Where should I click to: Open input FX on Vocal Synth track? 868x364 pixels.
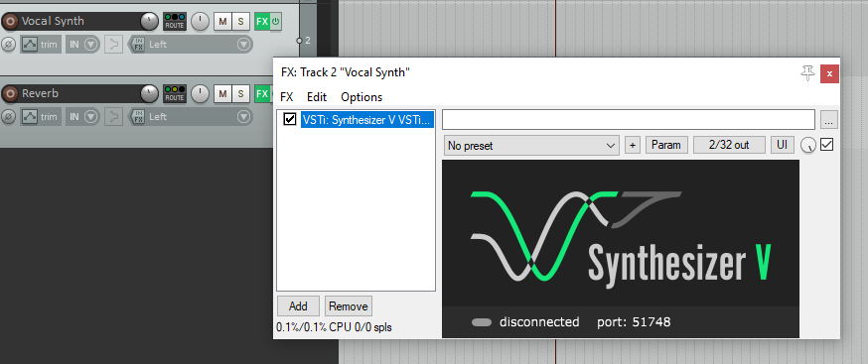tap(138, 45)
